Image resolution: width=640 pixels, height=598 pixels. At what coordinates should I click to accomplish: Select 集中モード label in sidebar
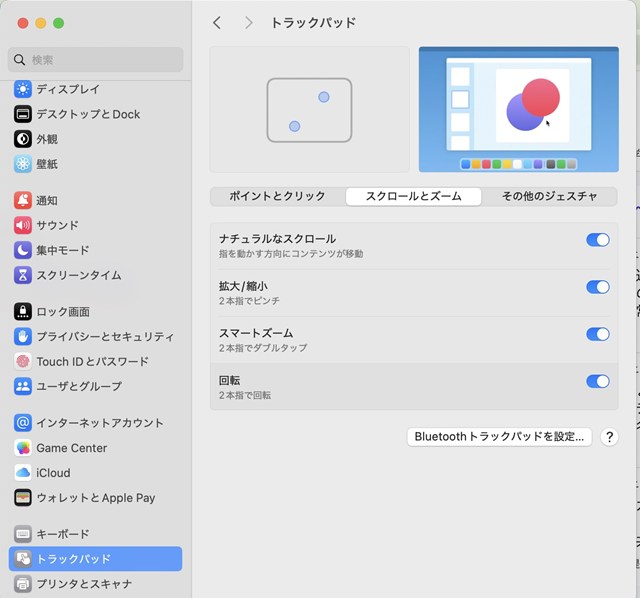click(63, 250)
